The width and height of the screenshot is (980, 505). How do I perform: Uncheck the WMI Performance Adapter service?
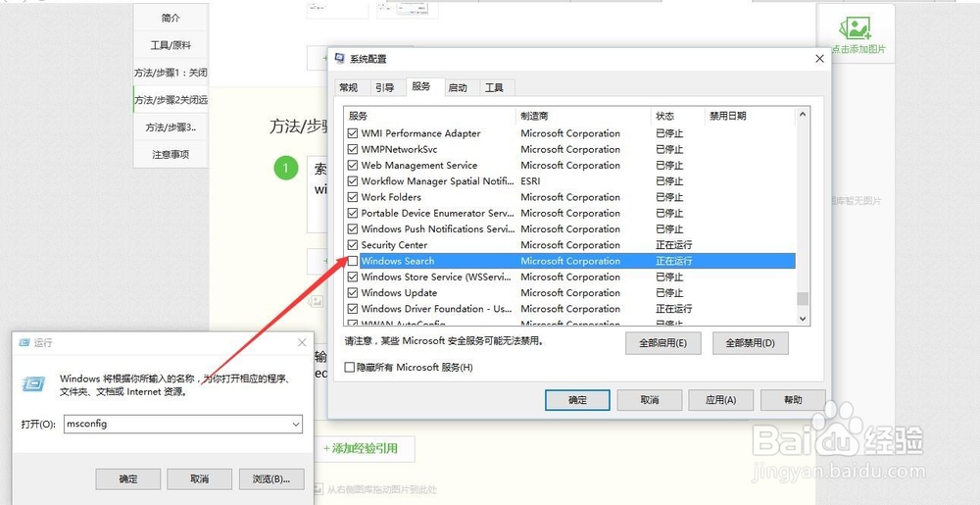pyautogui.click(x=353, y=133)
